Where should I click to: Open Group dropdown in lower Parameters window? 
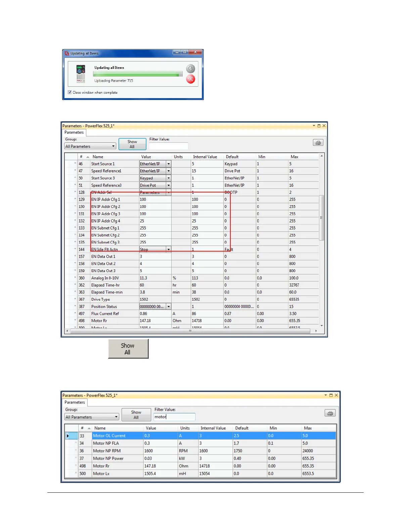(x=92, y=417)
